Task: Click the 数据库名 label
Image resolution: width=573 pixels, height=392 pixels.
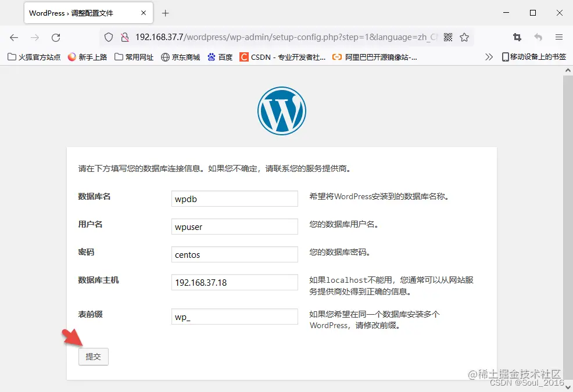Action: (x=94, y=196)
